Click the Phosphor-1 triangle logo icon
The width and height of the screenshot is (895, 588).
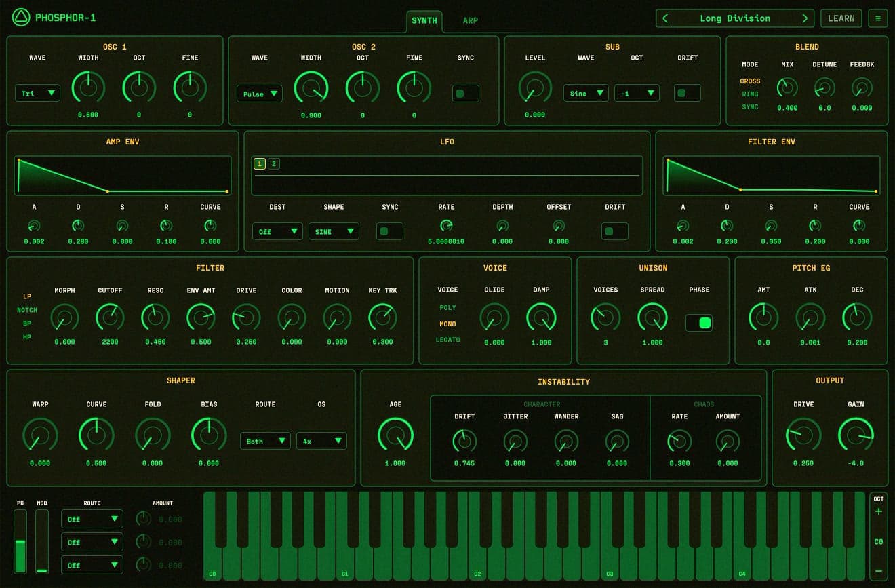pos(21,18)
